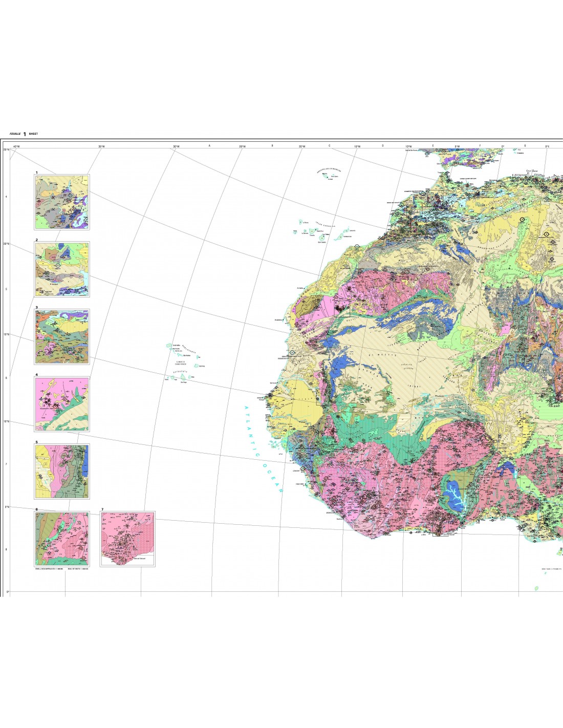
Task: Click the "15°N" latitude label
Action: [x=6, y=334]
